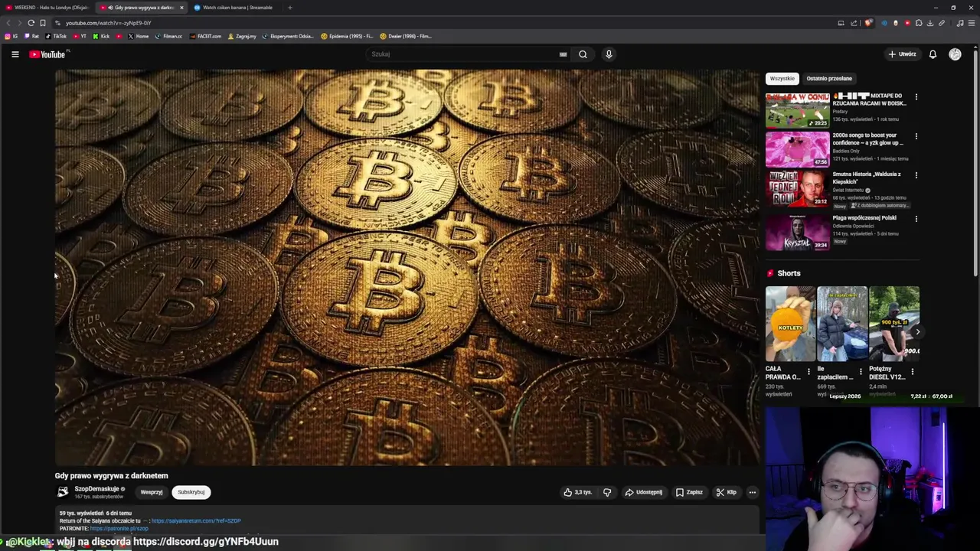Open the Ile zapłaciłem Short thumbnail

[842, 324]
